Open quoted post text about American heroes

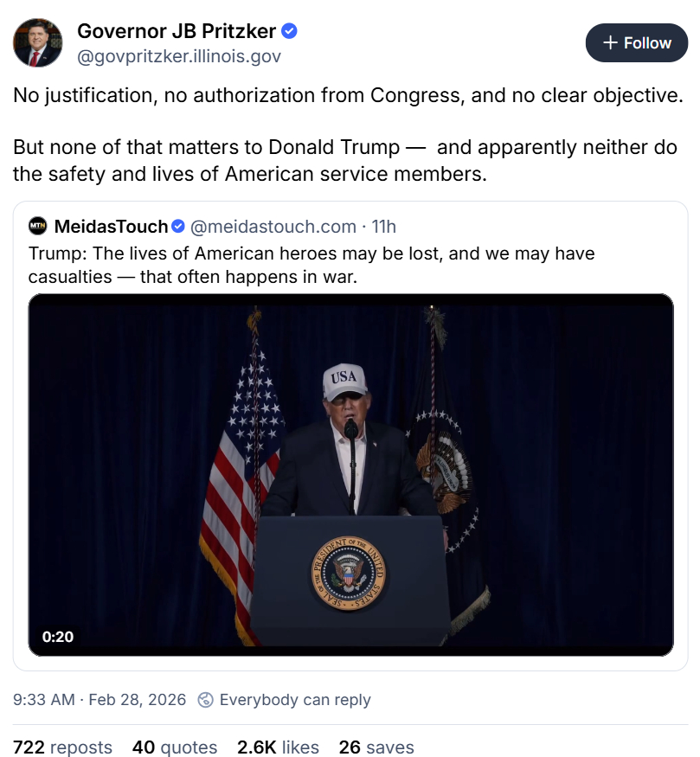[x=311, y=266]
